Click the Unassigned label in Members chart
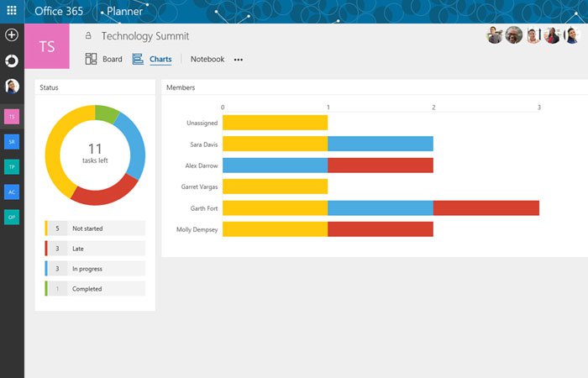The image size is (588, 378). pos(202,123)
